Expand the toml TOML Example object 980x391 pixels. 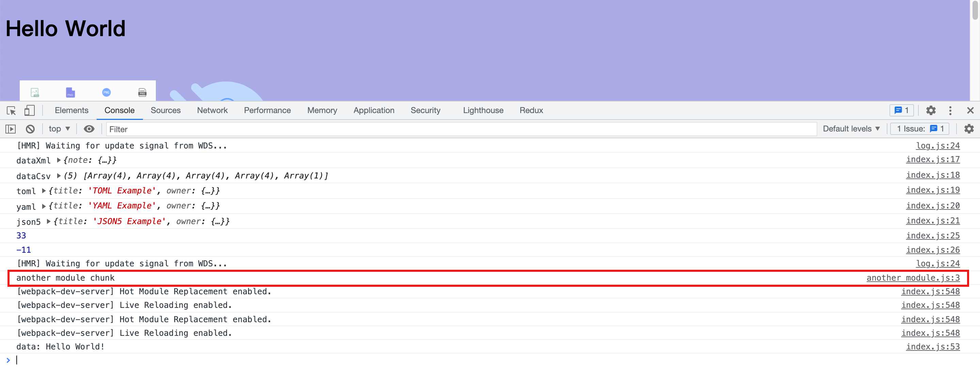click(44, 191)
